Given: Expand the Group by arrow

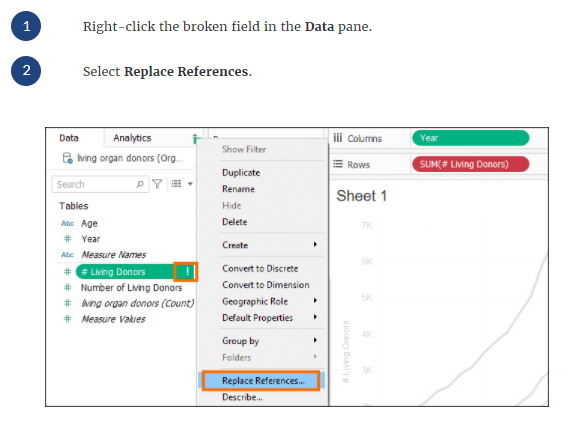Looking at the screenshot, I should (x=315, y=340).
